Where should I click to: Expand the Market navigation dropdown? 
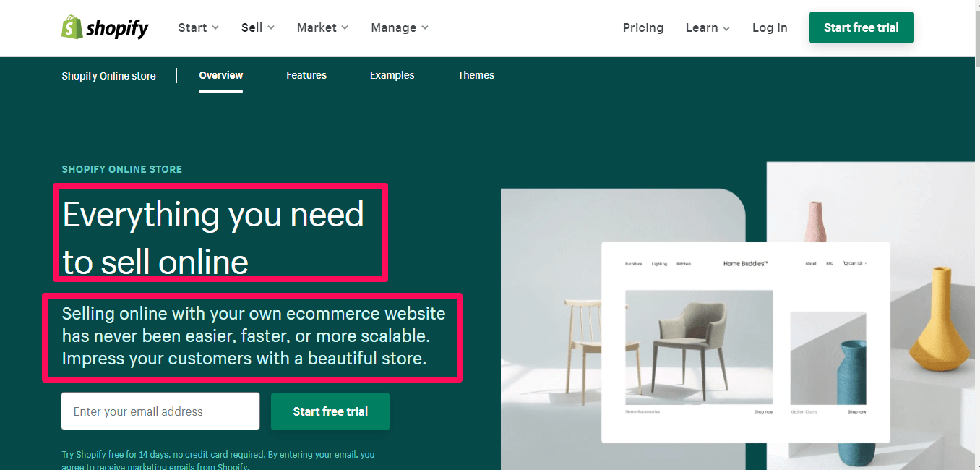322,27
